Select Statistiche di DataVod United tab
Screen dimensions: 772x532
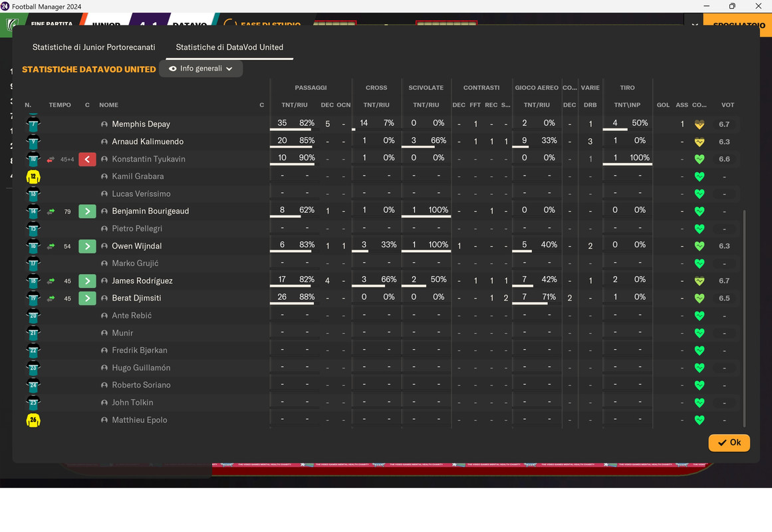[229, 47]
